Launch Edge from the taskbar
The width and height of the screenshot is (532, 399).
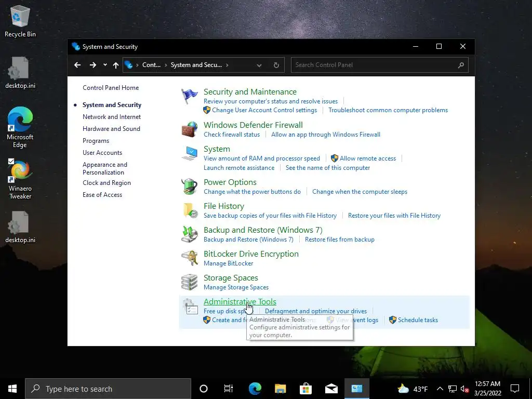(x=255, y=389)
